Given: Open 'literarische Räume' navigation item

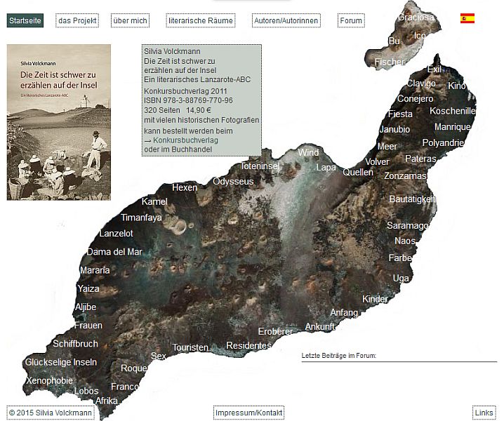Looking at the screenshot, I should (x=200, y=21).
